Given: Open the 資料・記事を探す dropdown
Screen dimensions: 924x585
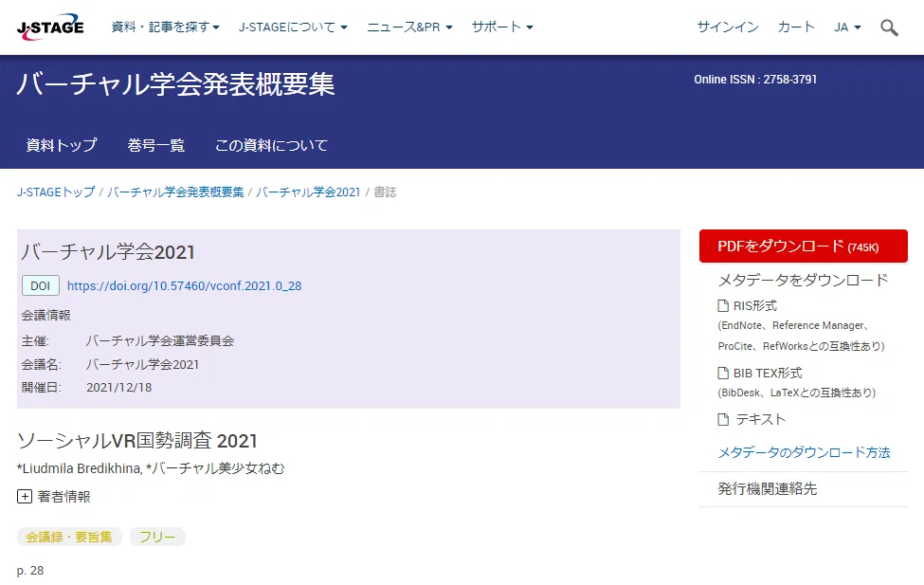Looking at the screenshot, I should coord(166,27).
